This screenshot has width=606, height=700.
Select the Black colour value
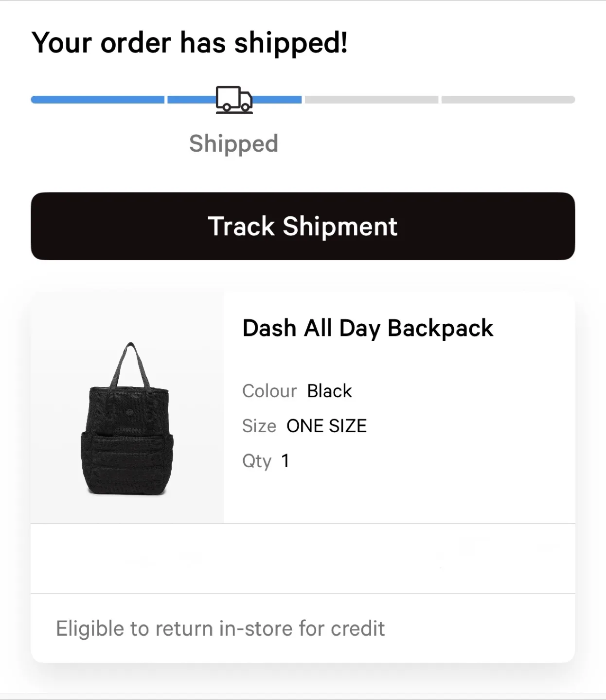329,391
